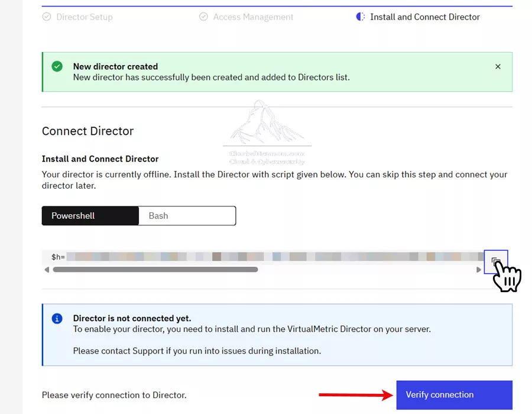Image resolution: width=532 pixels, height=414 pixels.
Task: Click 'Please verify connection to Director.' text
Action: [114, 395]
